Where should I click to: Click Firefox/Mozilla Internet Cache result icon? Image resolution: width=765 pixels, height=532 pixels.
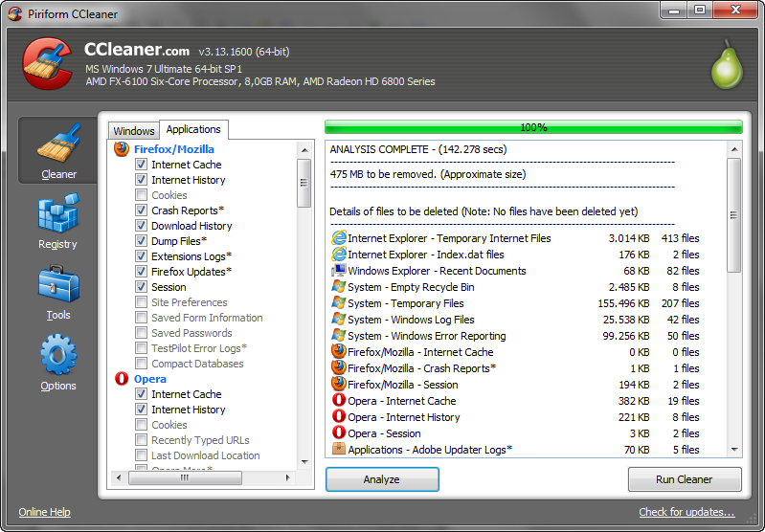[x=339, y=351]
